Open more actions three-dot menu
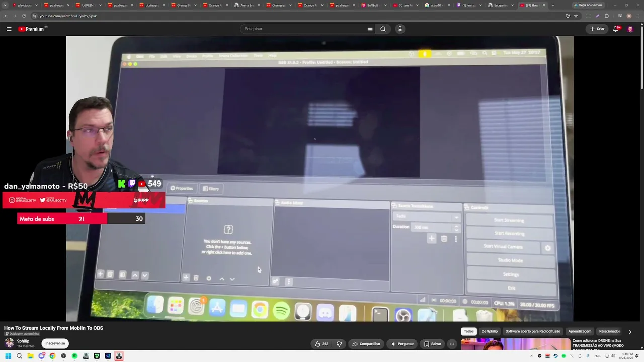The width and height of the screenshot is (644, 362). pos(452,344)
